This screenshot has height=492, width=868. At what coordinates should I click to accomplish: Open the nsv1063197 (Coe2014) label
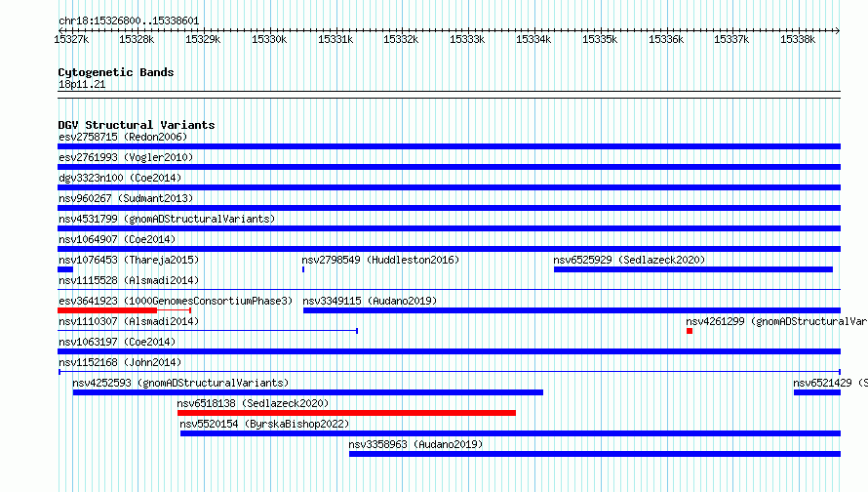117,342
